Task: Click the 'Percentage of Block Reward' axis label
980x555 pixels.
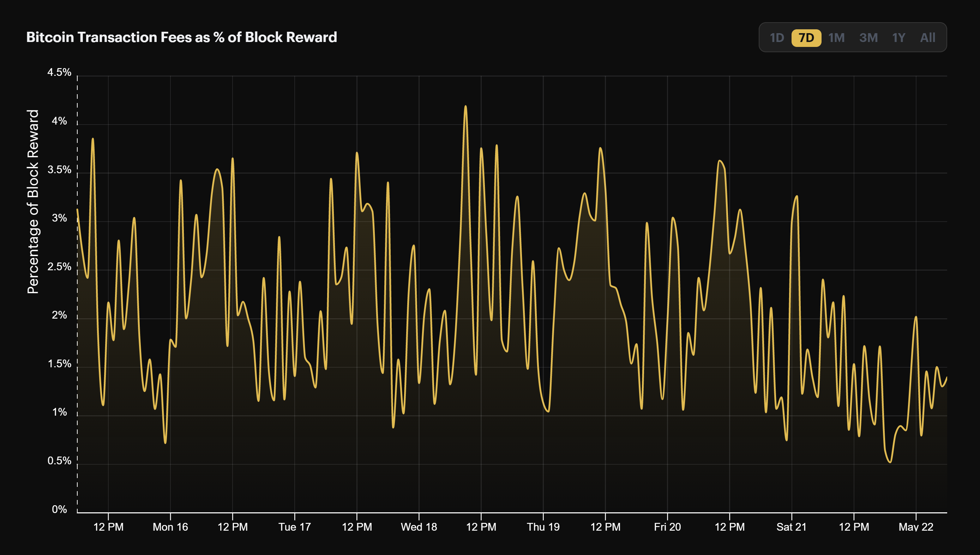Action: coord(33,202)
